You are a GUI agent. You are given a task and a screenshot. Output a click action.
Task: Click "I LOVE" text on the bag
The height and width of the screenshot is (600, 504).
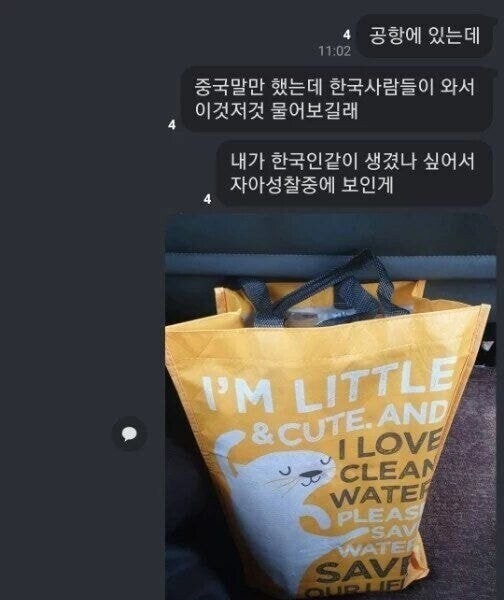(x=390, y=445)
